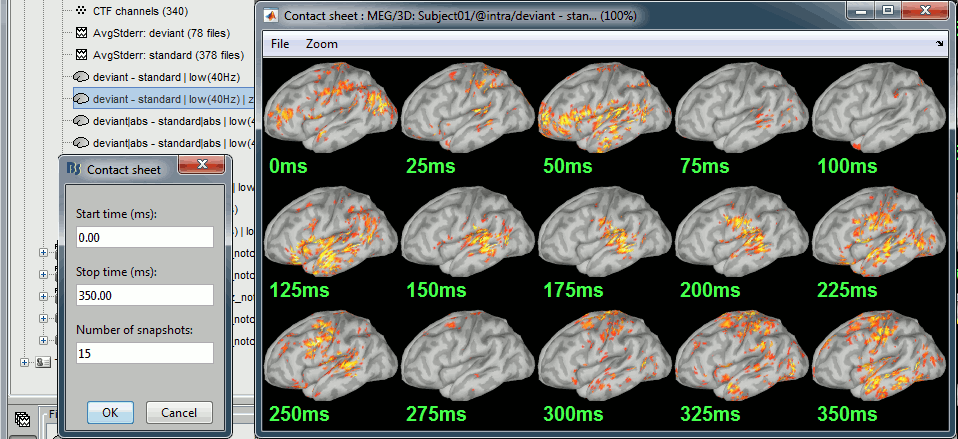Click the AvgStderr: deviant (78 files) icon
Viewport: 958px width, 439px height.
[x=81, y=33]
